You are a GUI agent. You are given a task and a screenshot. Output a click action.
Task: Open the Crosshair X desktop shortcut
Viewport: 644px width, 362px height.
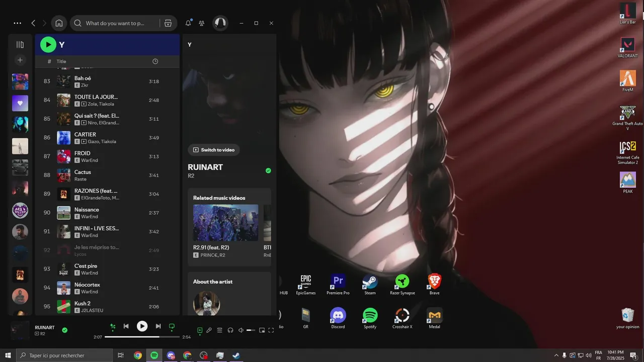[x=402, y=318]
